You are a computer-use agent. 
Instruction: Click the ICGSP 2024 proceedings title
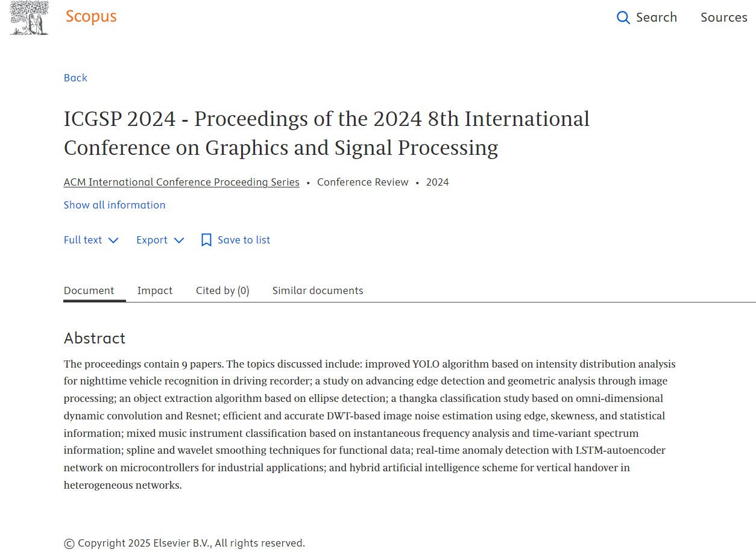[x=327, y=133]
